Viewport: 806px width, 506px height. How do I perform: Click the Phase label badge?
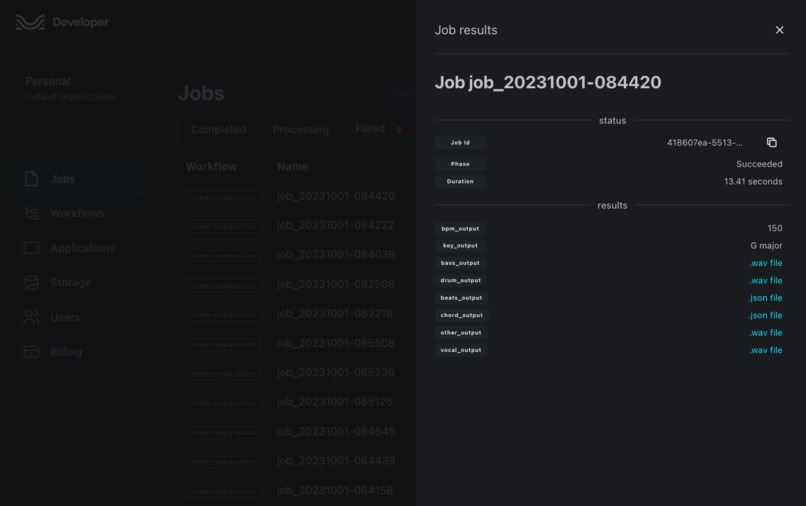[x=460, y=164]
